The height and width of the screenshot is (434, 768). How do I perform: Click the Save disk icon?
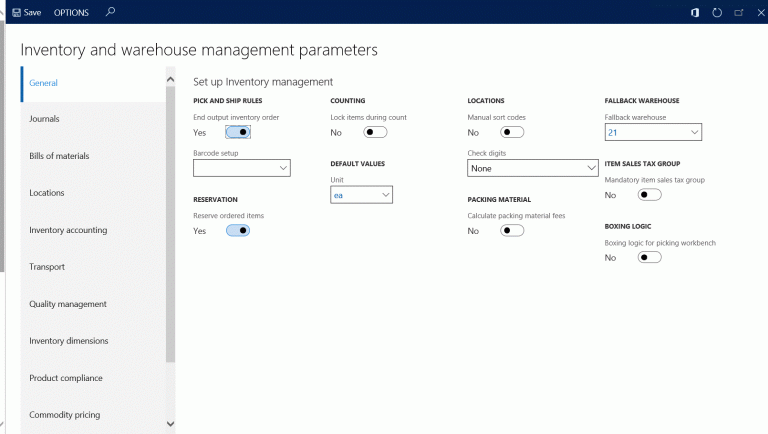[17, 13]
